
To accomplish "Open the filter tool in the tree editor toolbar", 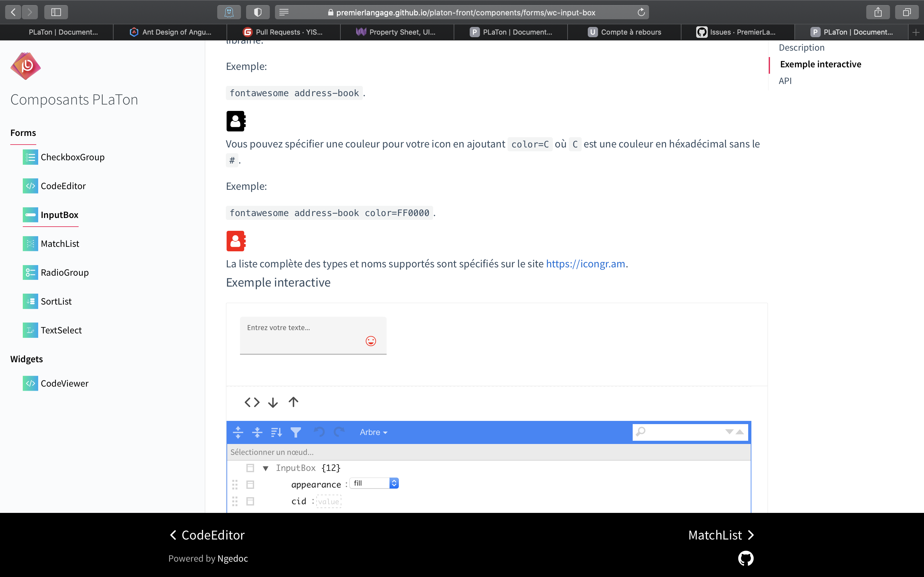I will click(296, 432).
